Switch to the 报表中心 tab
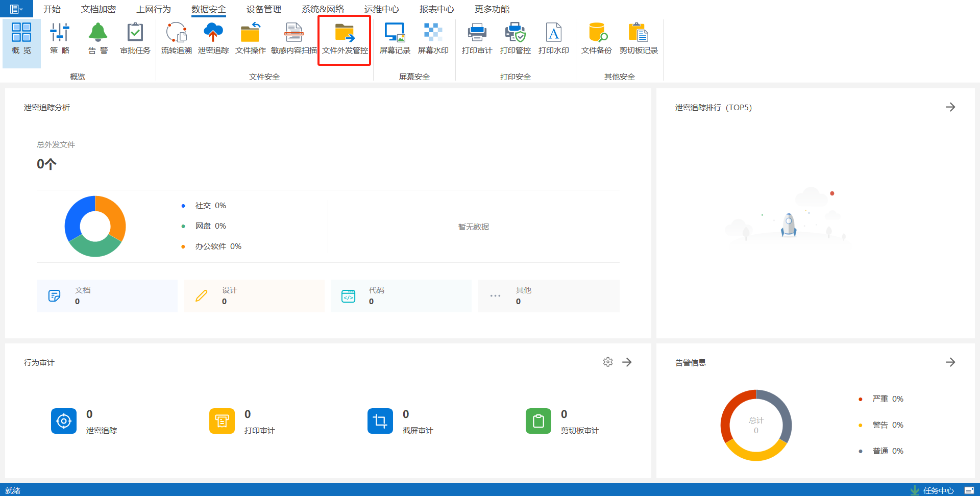 (436, 9)
